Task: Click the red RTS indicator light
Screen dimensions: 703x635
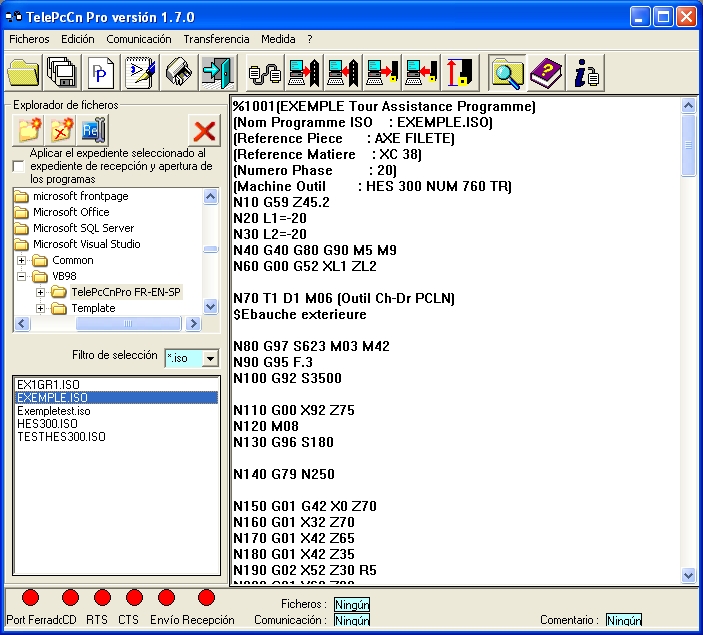Action: [x=101, y=598]
